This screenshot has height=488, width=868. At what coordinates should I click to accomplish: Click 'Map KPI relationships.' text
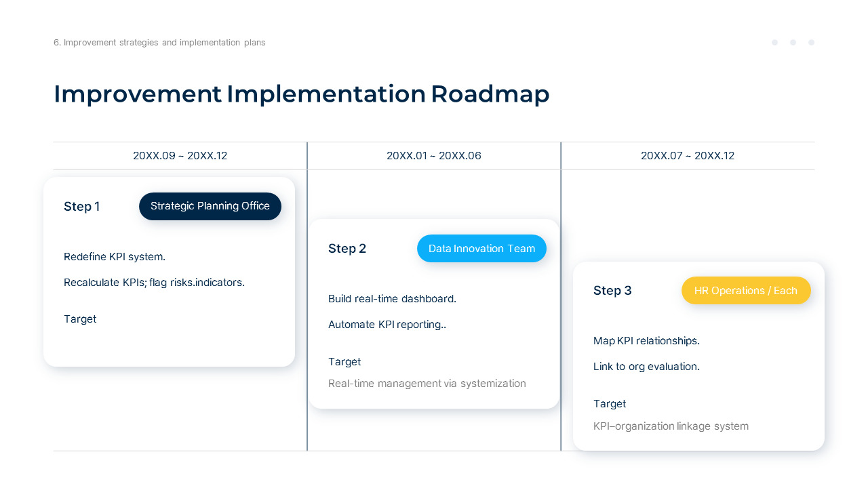click(x=646, y=341)
